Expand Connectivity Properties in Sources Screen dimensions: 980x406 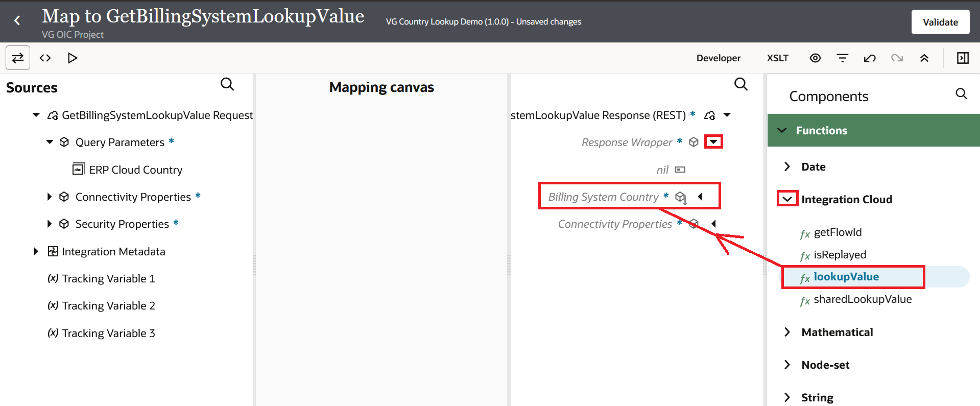coord(50,197)
